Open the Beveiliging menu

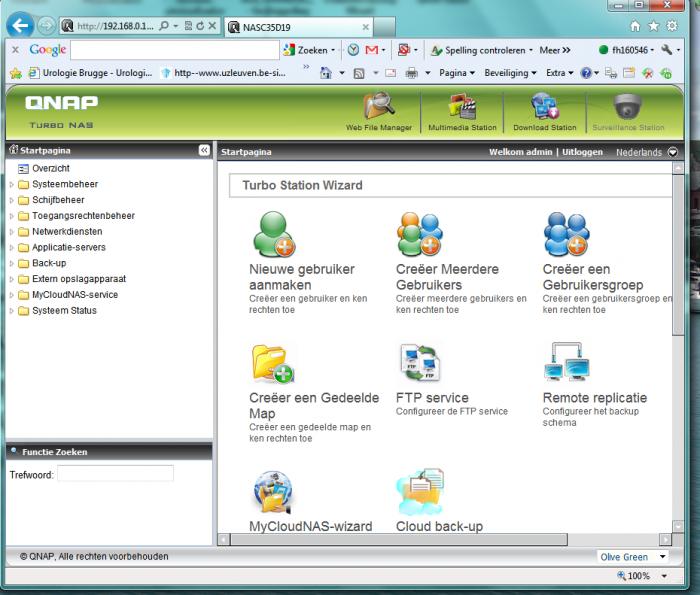pyautogui.click(x=510, y=73)
